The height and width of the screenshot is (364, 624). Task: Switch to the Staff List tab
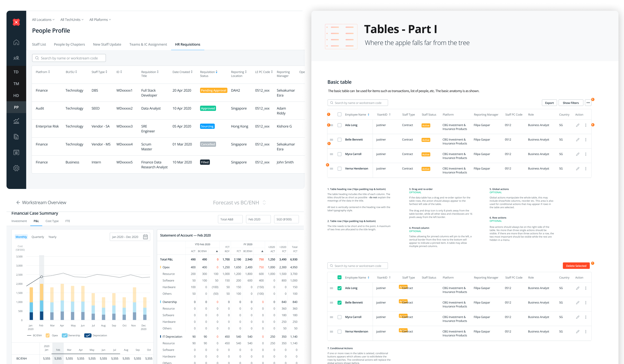click(x=39, y=45)
